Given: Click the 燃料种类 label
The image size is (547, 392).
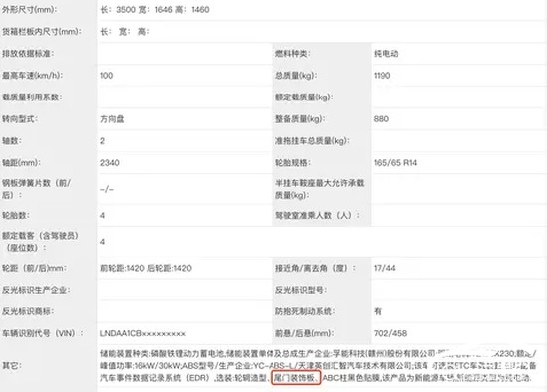Looking at the screenshot, I should point(293,54).
